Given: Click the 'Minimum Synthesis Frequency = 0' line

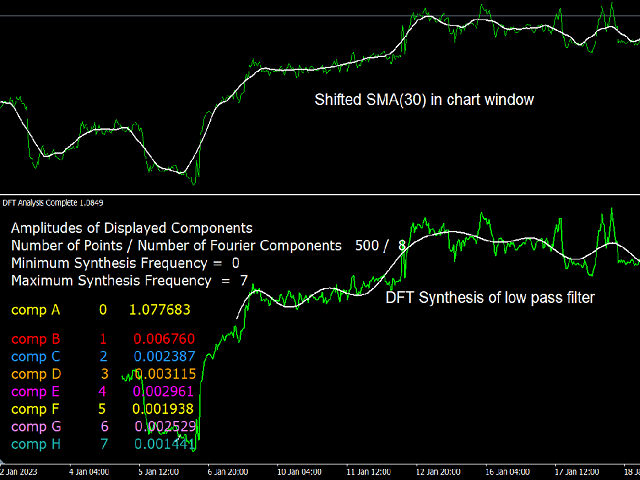Looking at the screenshot, I should pyautogui.click(x=125, y=263).
